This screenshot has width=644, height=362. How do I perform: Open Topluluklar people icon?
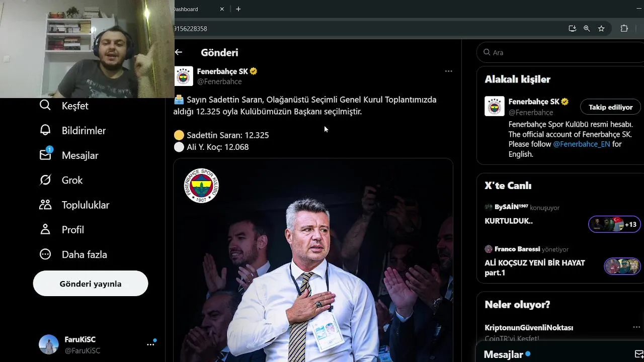tap(45, 205)
